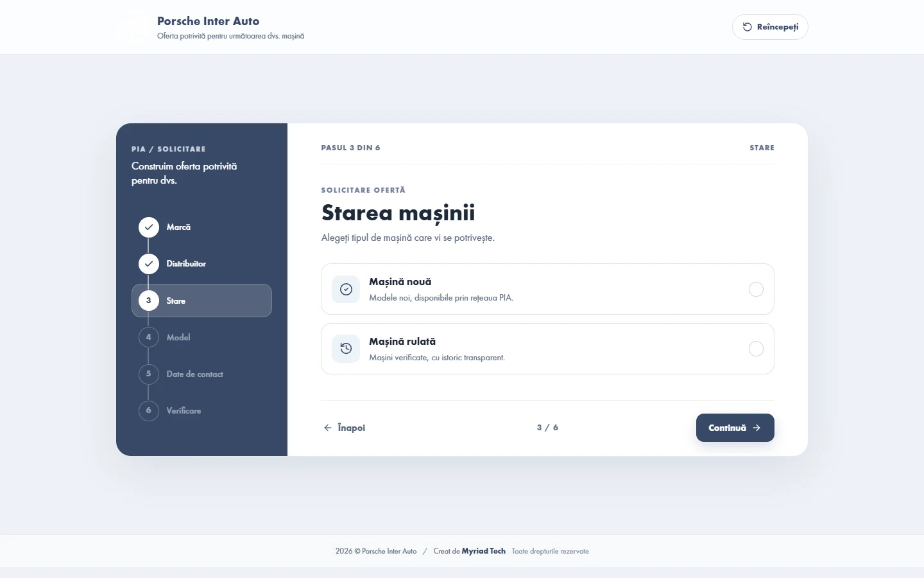
Task: Click the step 3 Stare circle
Action: pyautogui.click(x=149, y=301)
